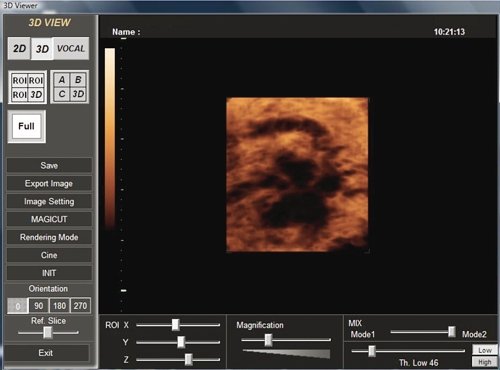Image resolution: width=500 pixels, height=370 pixels.
Task: Open Image Setting
Action: coord(49,201)
